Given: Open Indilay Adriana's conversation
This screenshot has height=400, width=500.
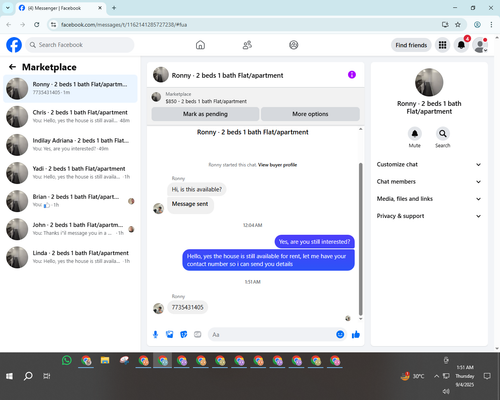Looking at the screenshot, I should coord(70,145).
